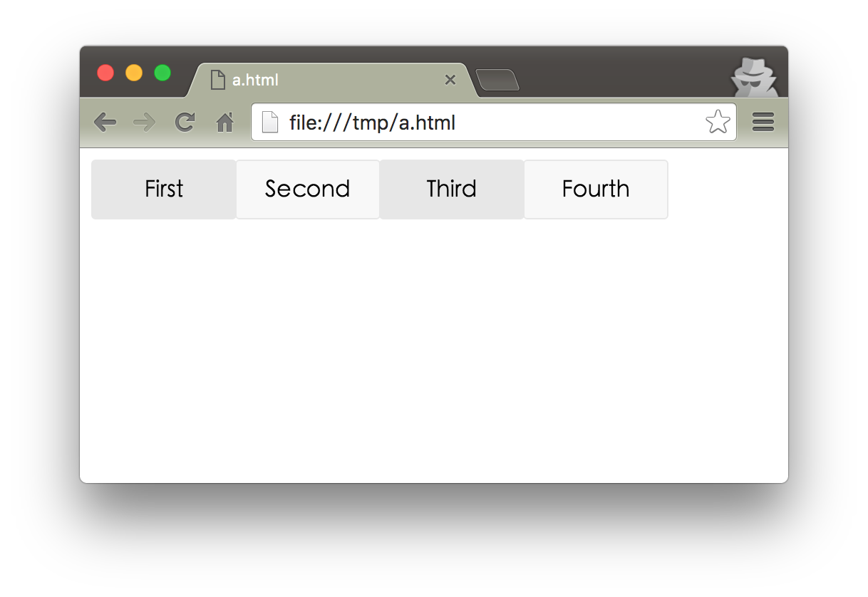The height and width of the screenshot is (597, 868).
Task: Minimize the window with the yellow button
Action: (134, 73)
